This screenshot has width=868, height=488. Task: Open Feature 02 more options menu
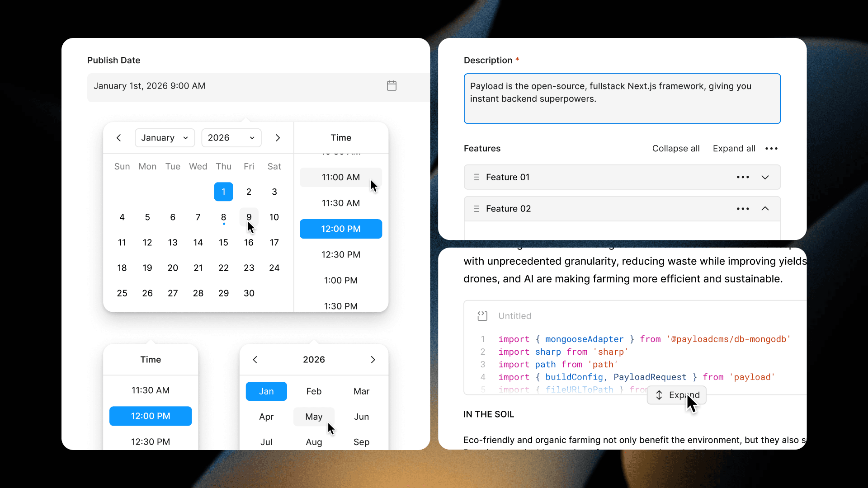[743, 209]
